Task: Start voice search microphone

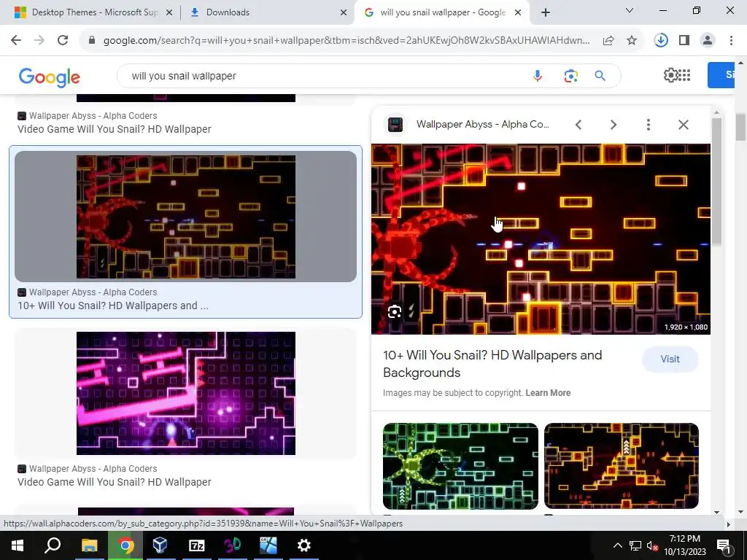Action: pyautogui.click(x=538, y=76)
